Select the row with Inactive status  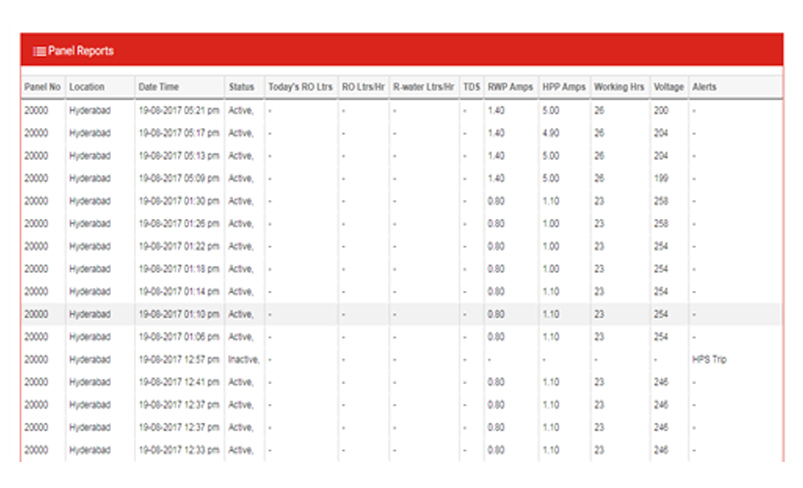[244, 359]
